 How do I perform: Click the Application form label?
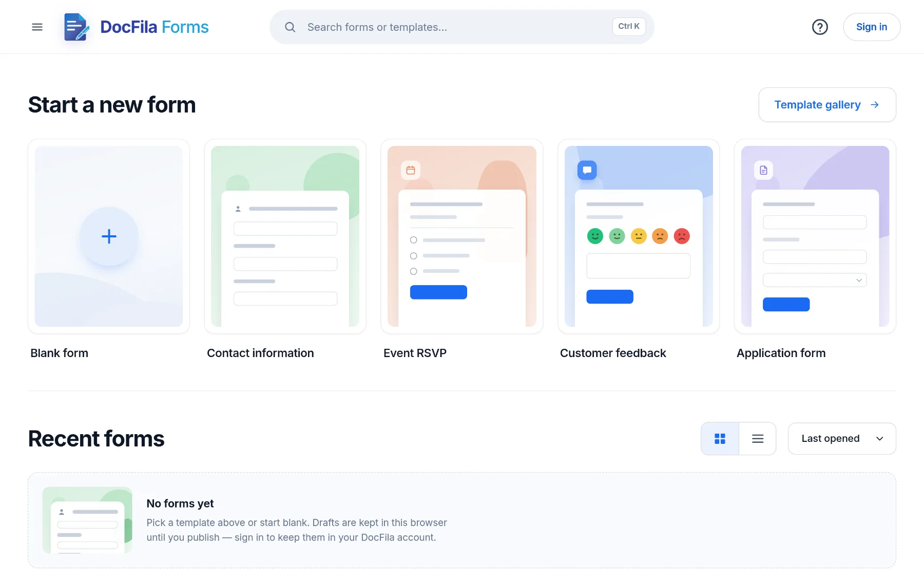pyautogui.click(x=781, y=353)
